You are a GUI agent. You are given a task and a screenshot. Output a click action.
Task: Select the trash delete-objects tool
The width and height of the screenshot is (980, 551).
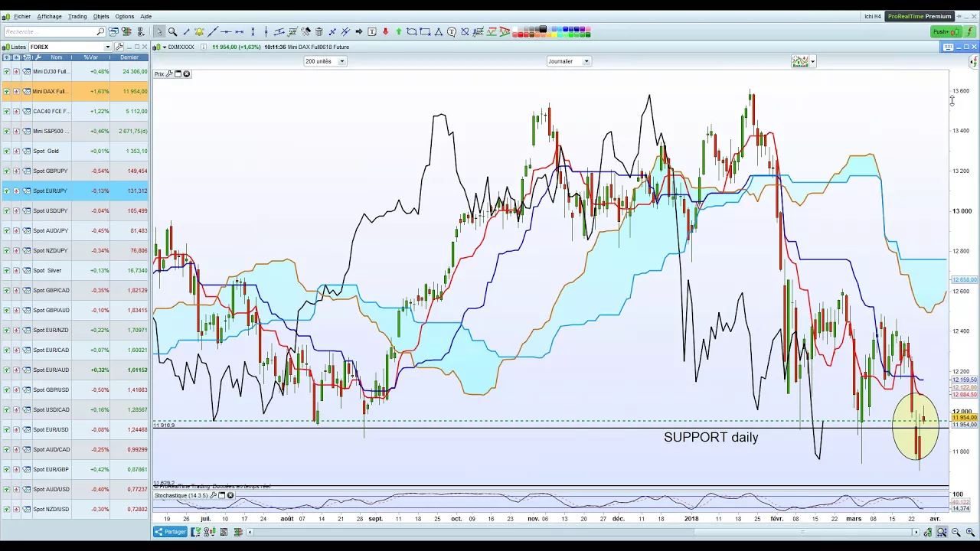(x=319, y=31)
